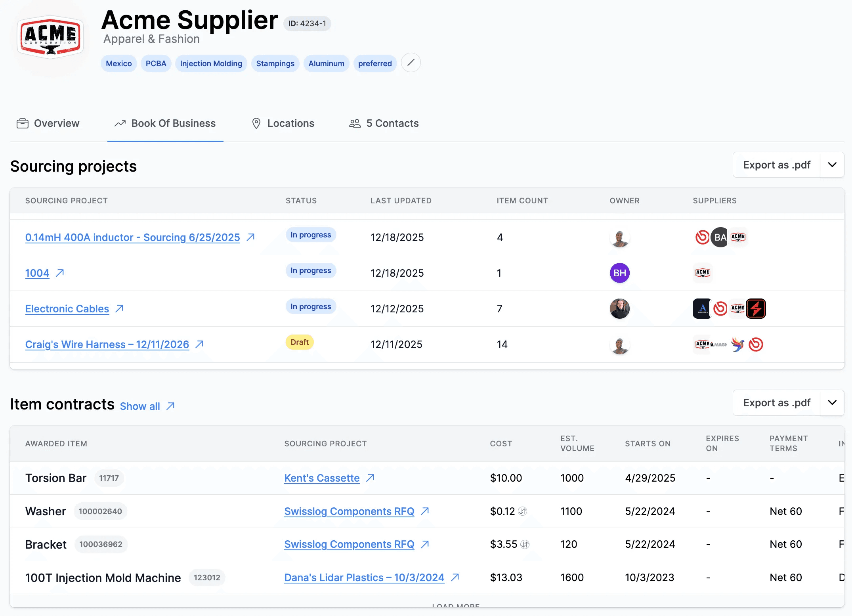Click the Injection Molding tag
The height and width of the screenshot is (616, 852).
point(211,64)
